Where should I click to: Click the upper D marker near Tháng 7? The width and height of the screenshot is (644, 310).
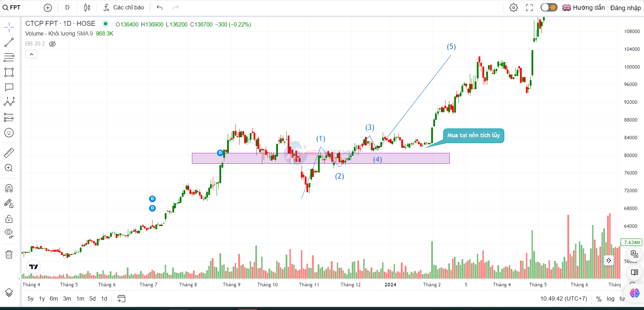pyautogui.click(x=152, y=199)
